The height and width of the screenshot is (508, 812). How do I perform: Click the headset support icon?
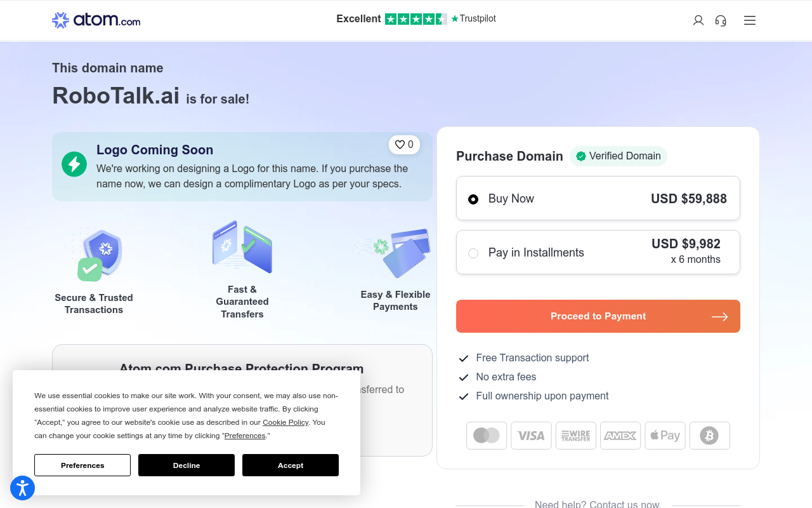point(721,20)
